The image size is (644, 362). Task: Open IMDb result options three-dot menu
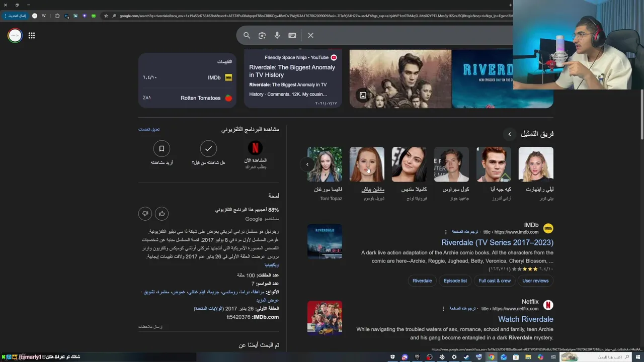tap(445, 232)
